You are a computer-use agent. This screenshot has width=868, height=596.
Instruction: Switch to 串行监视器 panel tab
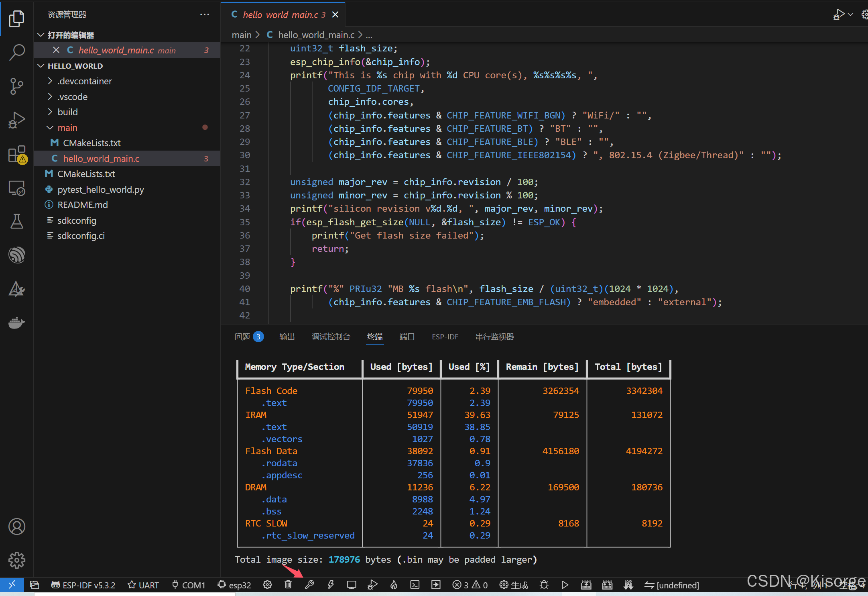pos(494,337)
